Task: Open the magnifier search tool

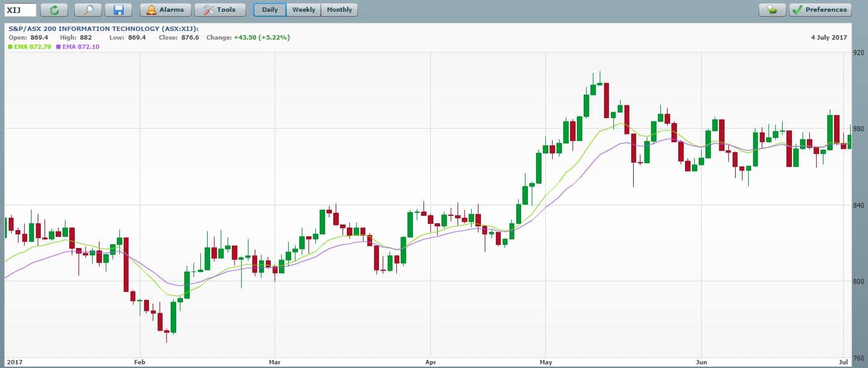Action: [x=88, y=10]
